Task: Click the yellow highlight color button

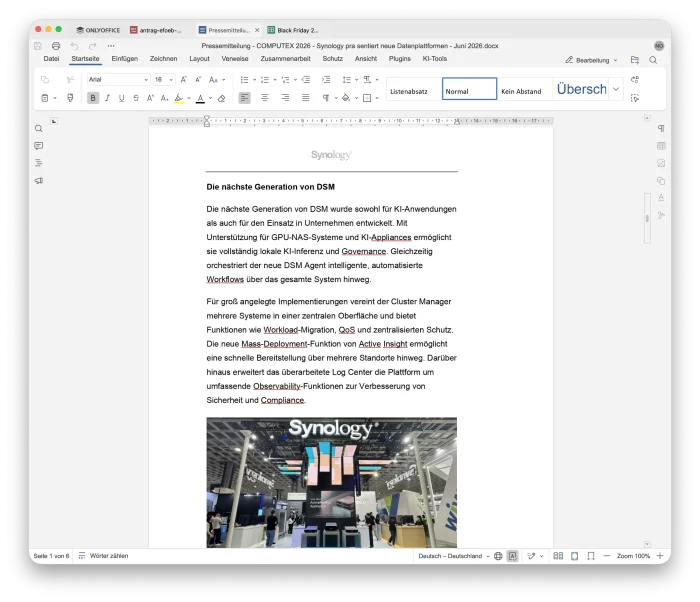Action: click(x=179, y=98)
